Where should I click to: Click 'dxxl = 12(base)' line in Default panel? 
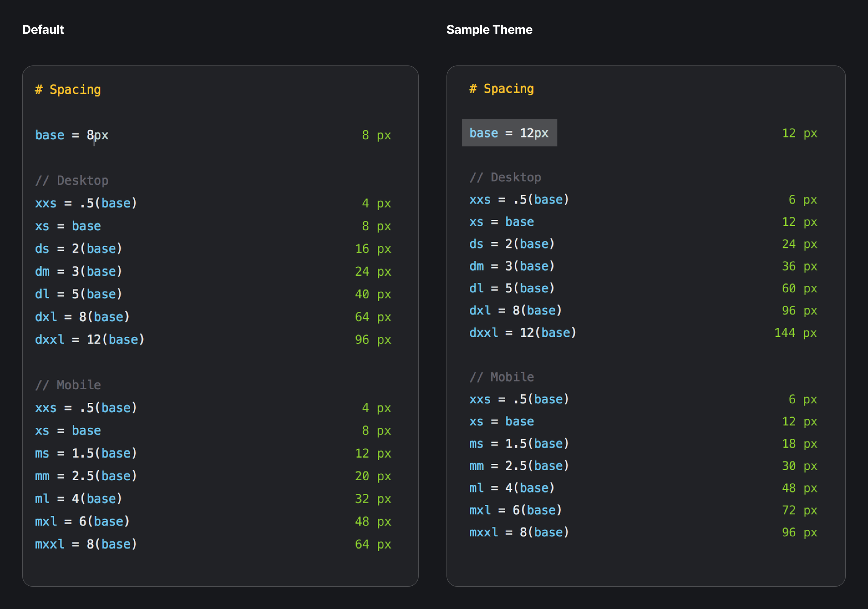click(90, 339)
